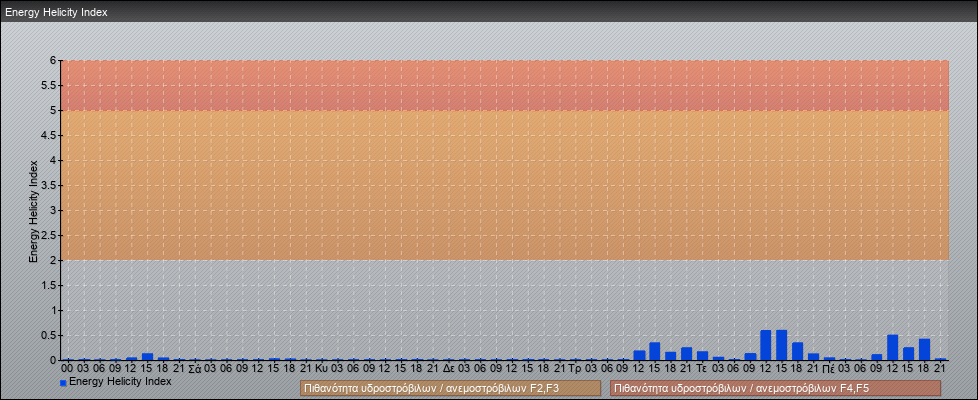This screenshot has height=400, width=978.
Task: Click the bar at hour 12 after Τε
Action: tap(766, 345)
